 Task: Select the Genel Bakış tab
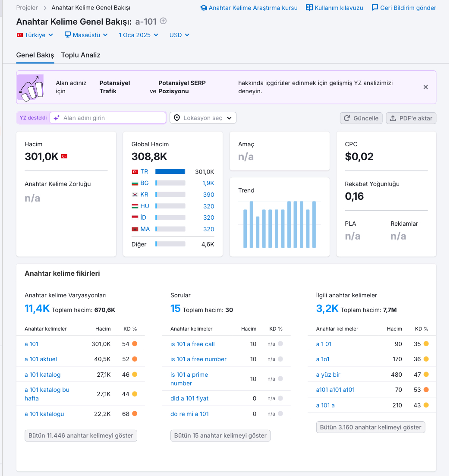tap(35, 55)
